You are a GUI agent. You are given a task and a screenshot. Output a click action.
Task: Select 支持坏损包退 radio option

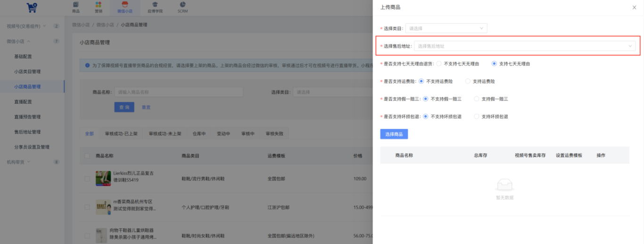(x=476, y=116)
